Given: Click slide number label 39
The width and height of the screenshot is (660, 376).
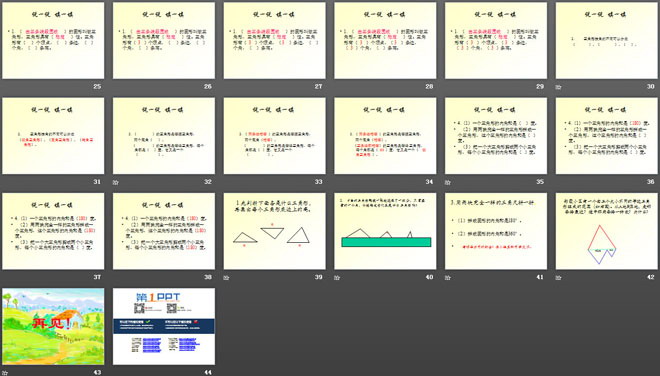Looking at the screenshot, I should 318,277.
